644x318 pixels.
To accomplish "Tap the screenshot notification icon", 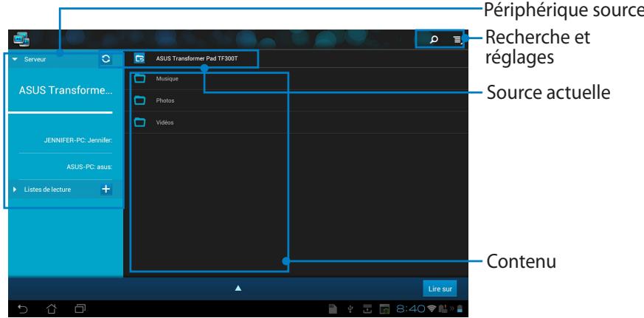I will [384, 309].
